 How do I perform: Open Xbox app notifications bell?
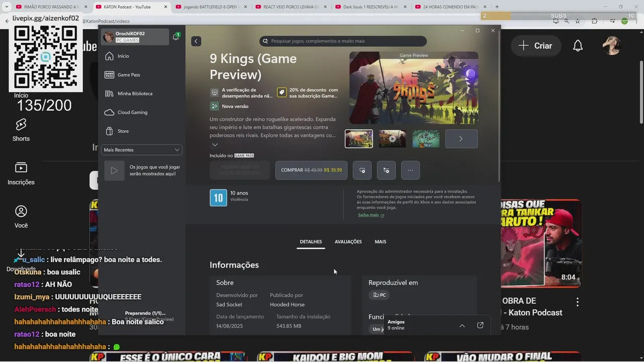[176, 37]
